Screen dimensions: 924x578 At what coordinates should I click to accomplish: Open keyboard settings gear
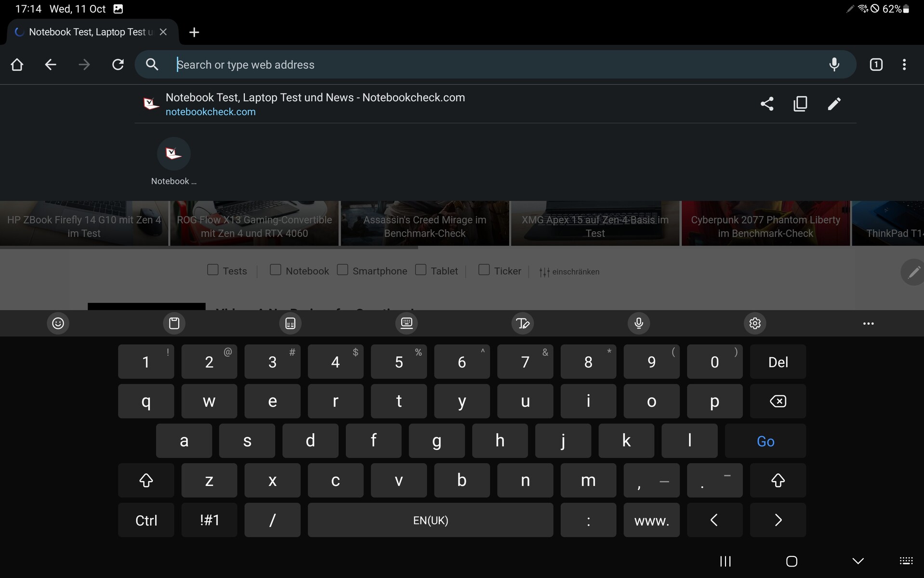(x=755, y=323)
